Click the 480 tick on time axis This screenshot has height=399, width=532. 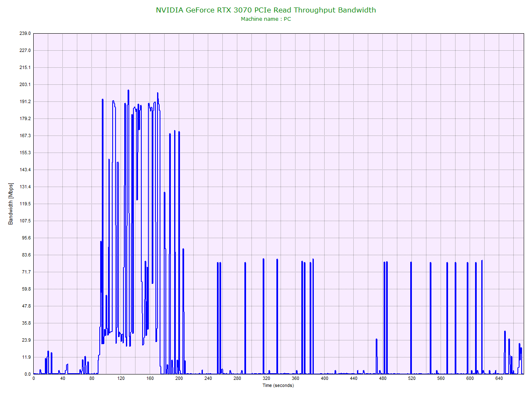click(383, 378)
